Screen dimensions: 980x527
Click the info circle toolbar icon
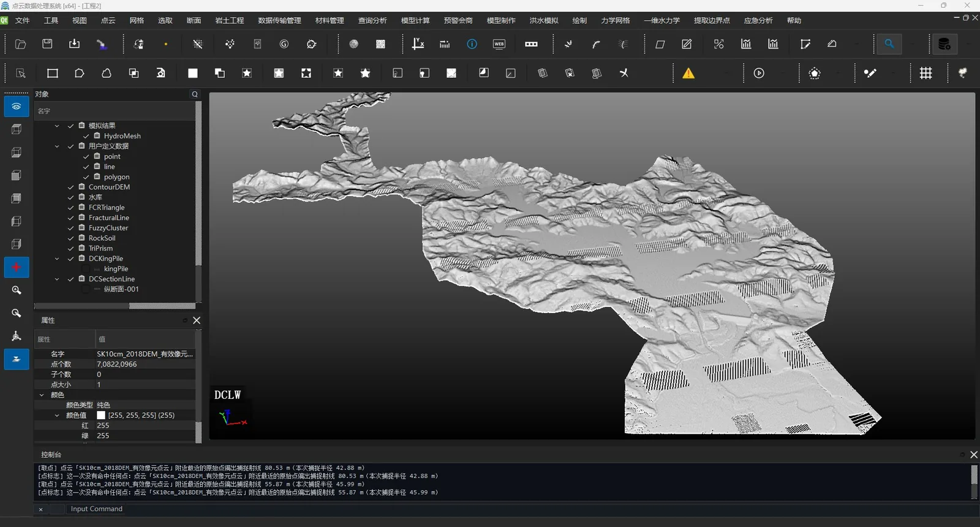[472, 44]
